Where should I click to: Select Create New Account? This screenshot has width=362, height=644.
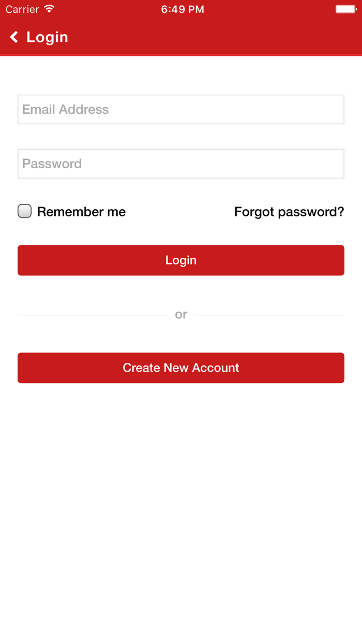[x=181, y=368]
